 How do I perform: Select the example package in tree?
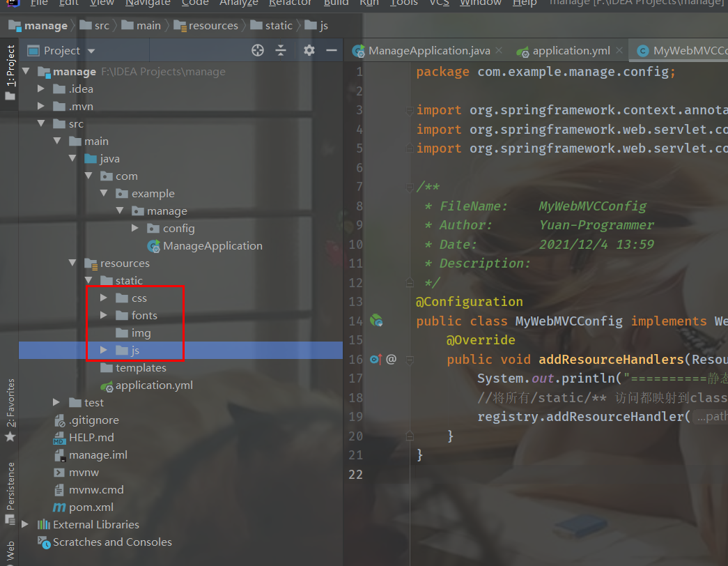[x=145, y=193]
